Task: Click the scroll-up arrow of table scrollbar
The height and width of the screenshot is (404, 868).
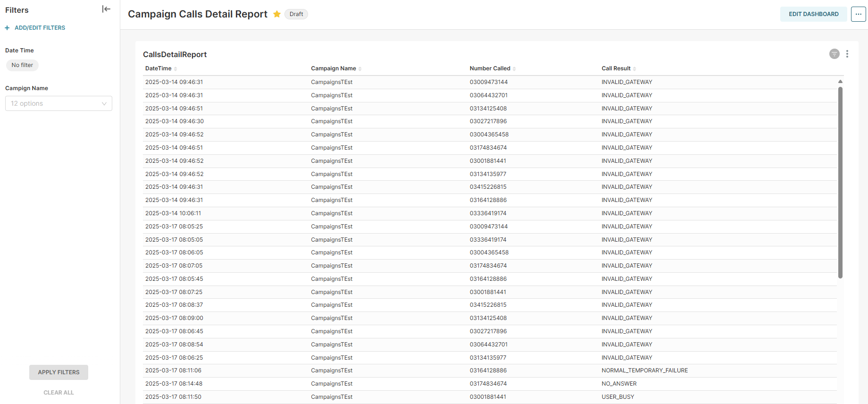Action: pos(840,82)
